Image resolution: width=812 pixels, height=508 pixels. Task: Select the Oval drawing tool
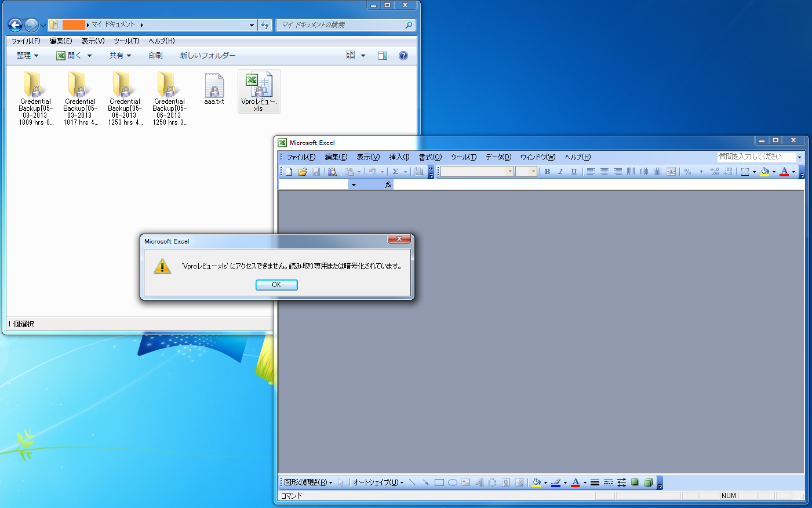click(453, 482)
